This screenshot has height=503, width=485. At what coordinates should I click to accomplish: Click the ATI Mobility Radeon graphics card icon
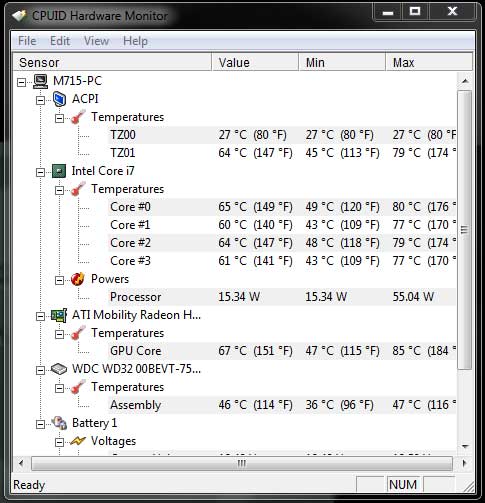[x=59, y=315]
